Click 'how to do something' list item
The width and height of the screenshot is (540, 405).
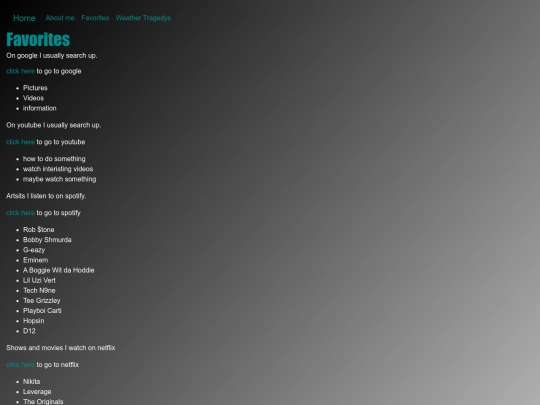click(x=54, y=159)
